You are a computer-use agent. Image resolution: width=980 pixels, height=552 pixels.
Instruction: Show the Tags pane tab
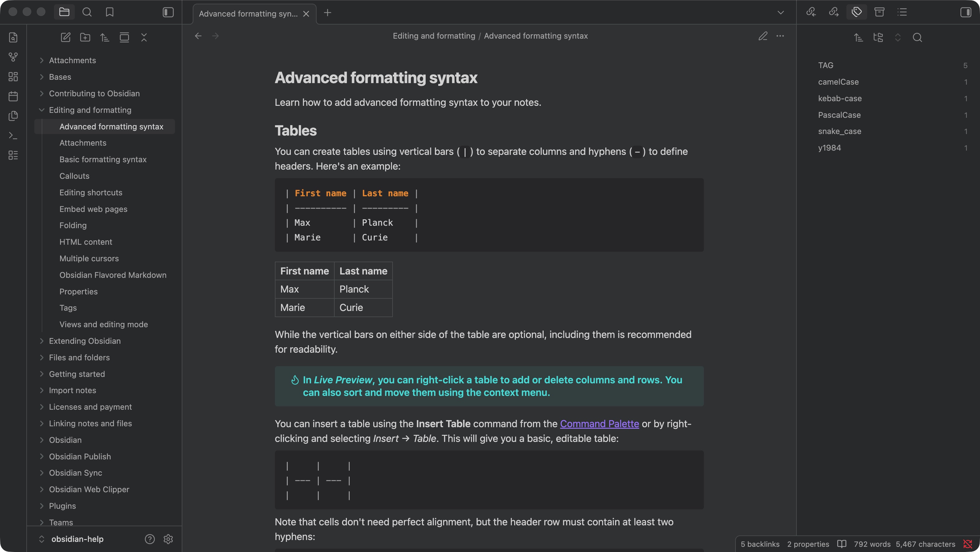click(x=857, y=12)
